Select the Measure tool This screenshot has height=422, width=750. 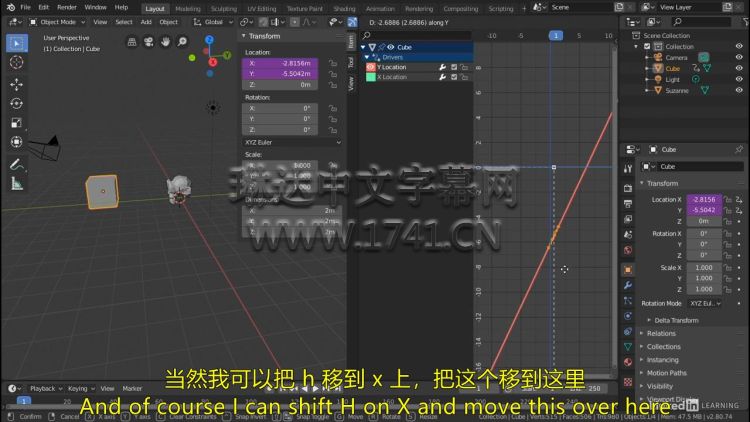click(x=17, y=184)
